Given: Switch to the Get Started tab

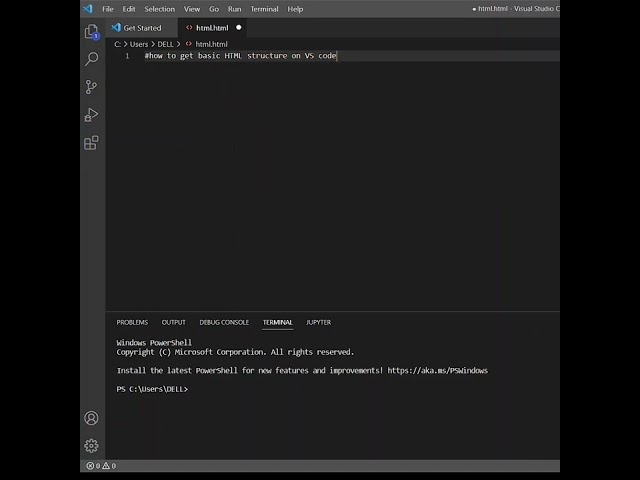Looking at the screenshot, I should tap(142, 28).
